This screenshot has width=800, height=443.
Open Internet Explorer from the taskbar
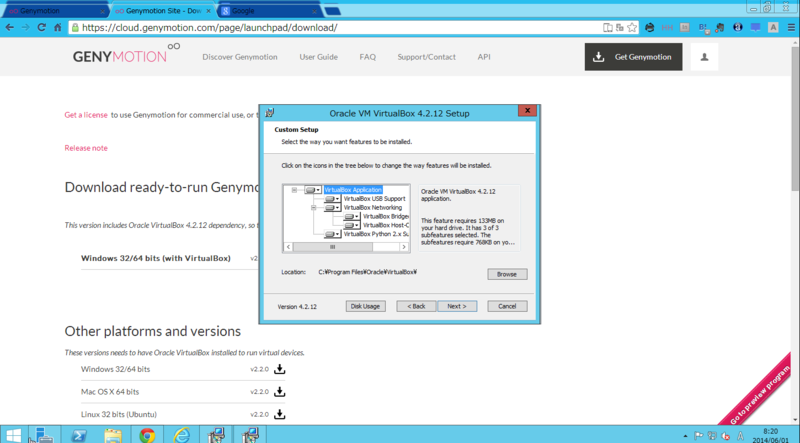coord(181,435)
